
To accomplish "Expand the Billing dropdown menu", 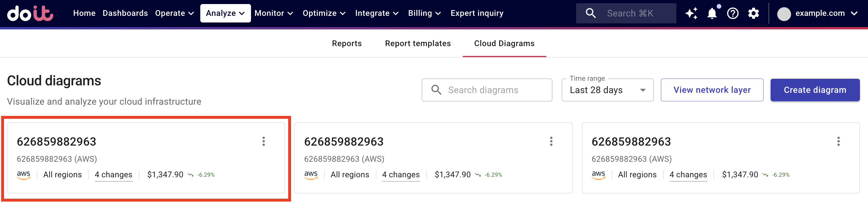I will 424,14.
